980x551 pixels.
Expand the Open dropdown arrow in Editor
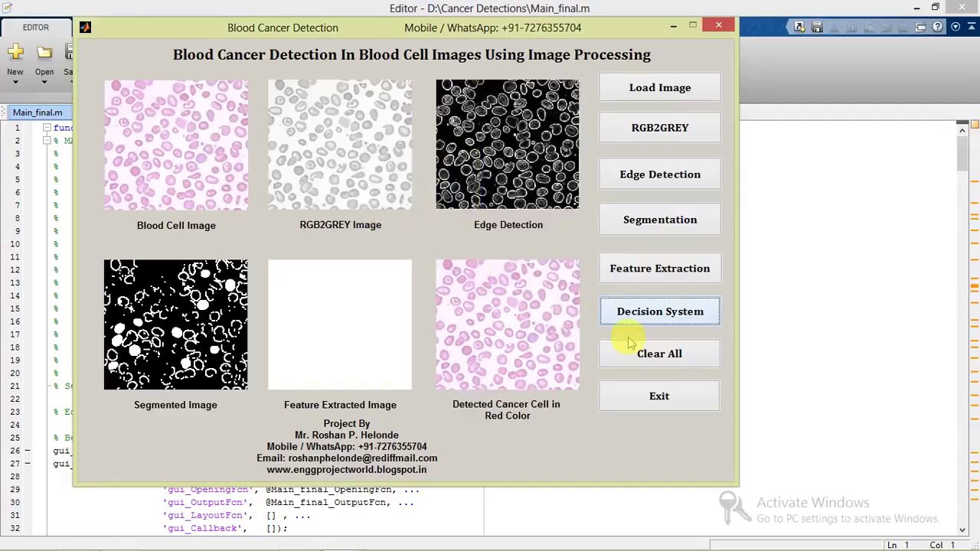(44, 82)
